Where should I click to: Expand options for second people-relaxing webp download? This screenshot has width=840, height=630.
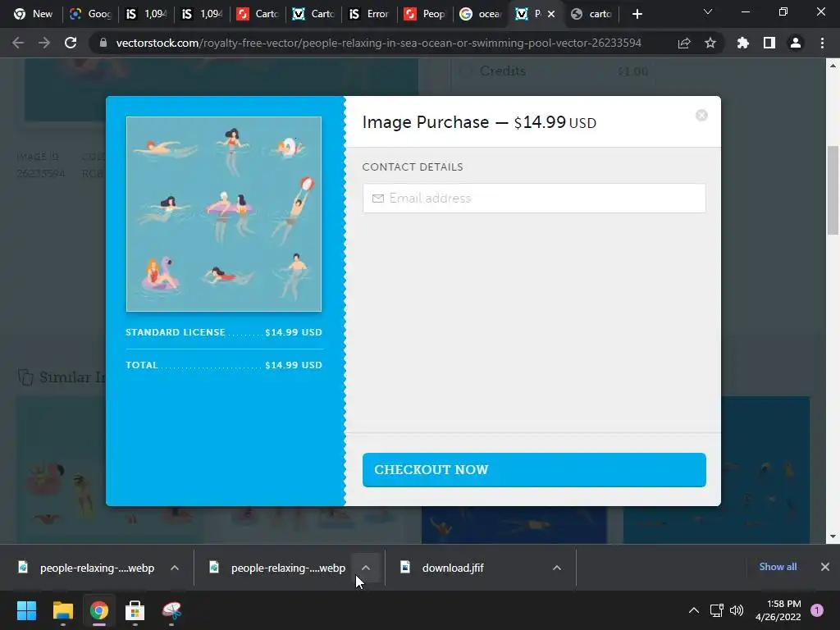click(x=366, y=568)
